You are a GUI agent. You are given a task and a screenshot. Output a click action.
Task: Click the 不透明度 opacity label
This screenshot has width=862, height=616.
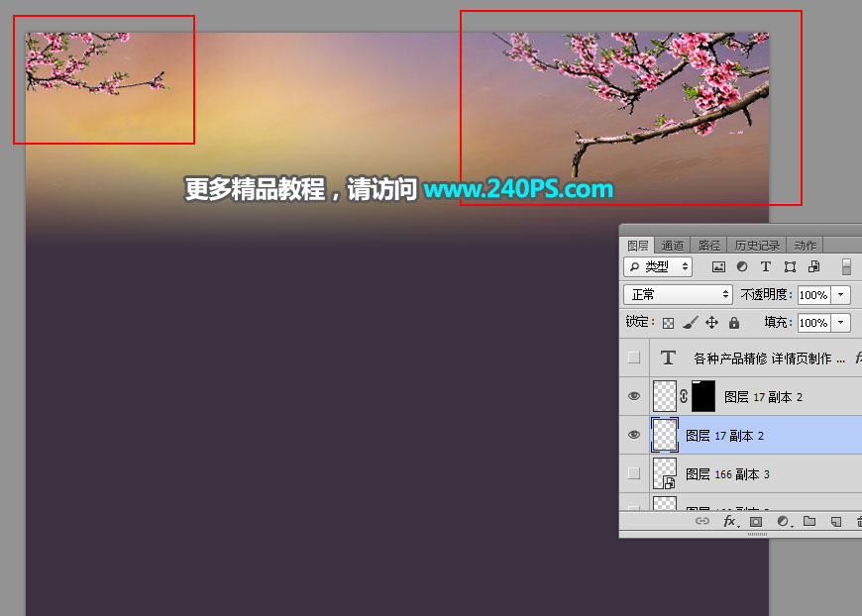(x=765, y=294)
